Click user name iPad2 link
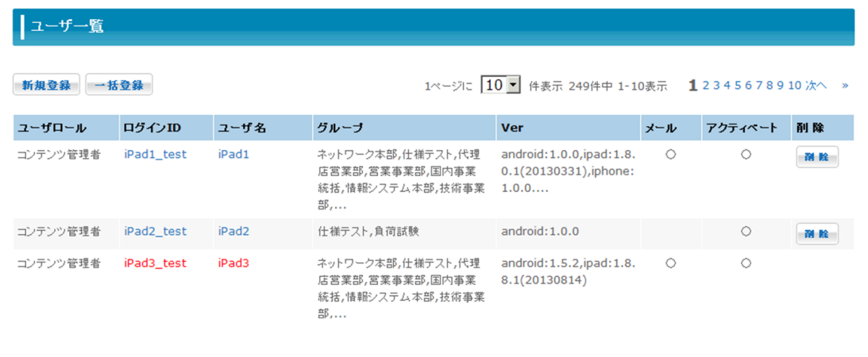This screenshot has height=357, width=868. pyautogui.click(x=233, y=232)
